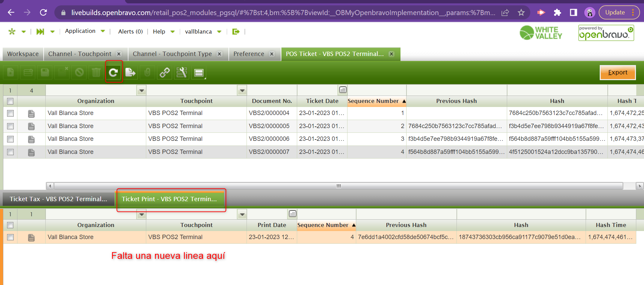644x285 pixels.
Task: Close the POS Ticket tab
Action: pyautogui.click(x=391, y=54)
